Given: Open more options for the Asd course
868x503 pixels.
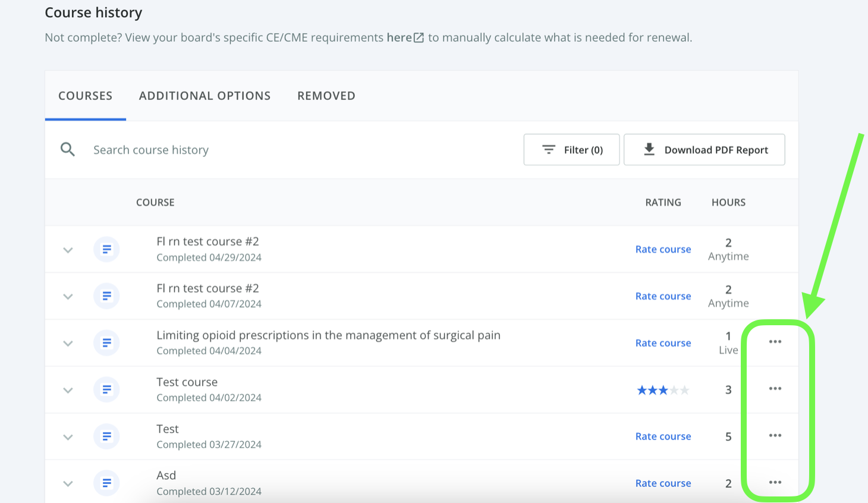Looking at the screenshot, I should point(775,482).
